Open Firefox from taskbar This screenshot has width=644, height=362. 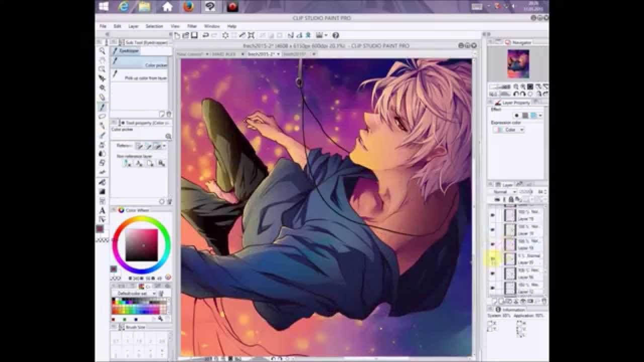coord(188,7)
